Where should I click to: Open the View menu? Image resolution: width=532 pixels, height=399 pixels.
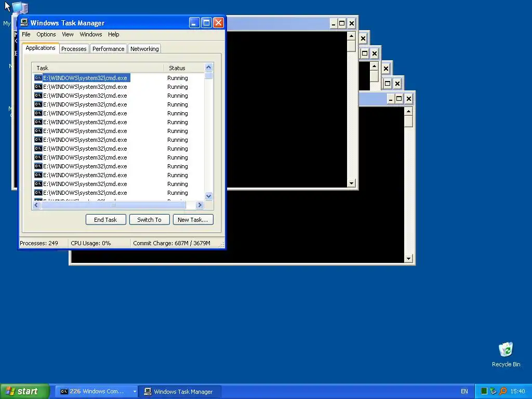pyautogui.click(x=68, y=34)
